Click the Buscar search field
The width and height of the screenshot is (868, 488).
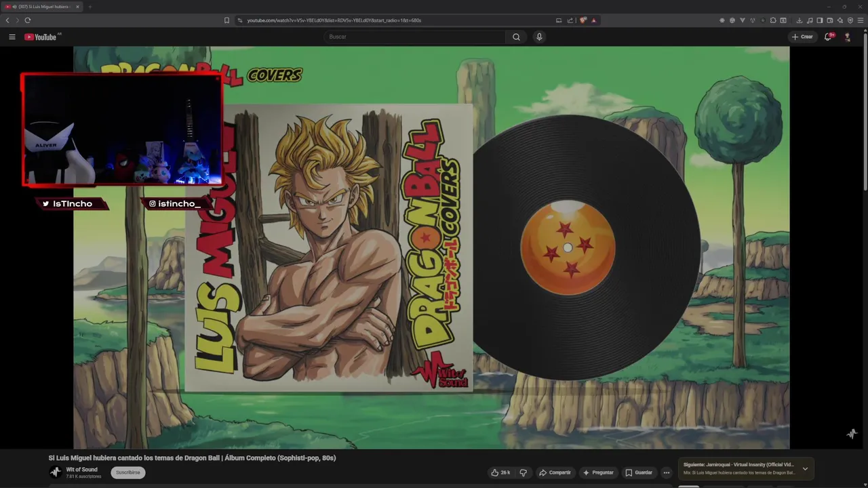coord(415,37)
